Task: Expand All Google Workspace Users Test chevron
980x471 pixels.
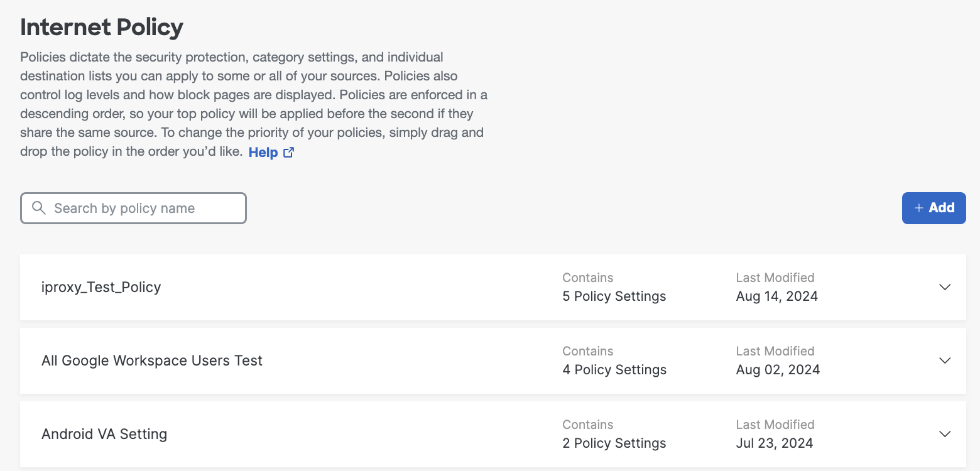Action: tap(944, 360)
